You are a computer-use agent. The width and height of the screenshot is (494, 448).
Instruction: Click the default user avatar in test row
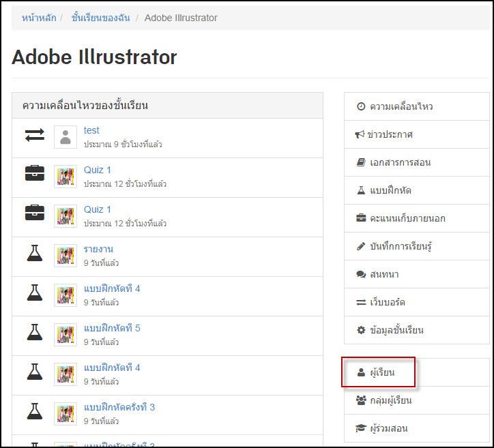click(x=66, y=137)
